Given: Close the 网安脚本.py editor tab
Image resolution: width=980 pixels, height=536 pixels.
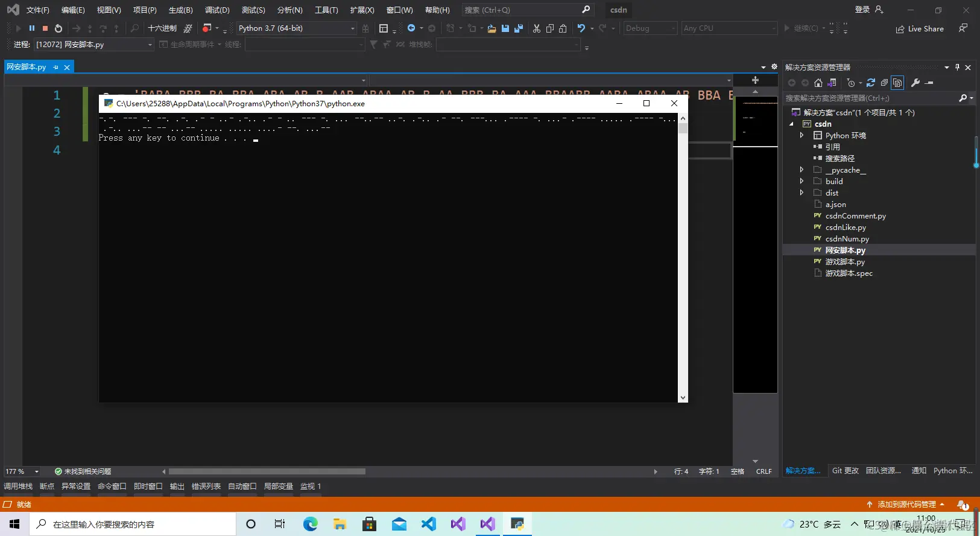Looking at the screenshot, I should (x=67, y=68).
